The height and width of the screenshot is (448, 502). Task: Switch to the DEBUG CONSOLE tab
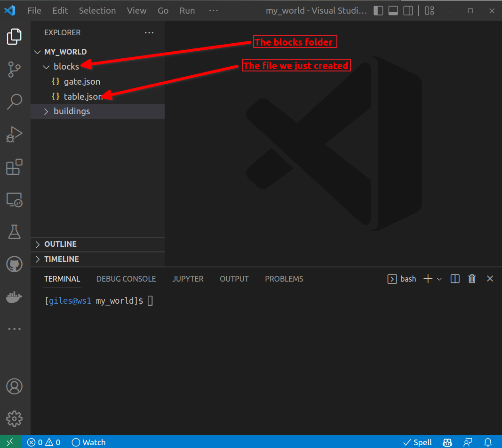pos(126,279)
